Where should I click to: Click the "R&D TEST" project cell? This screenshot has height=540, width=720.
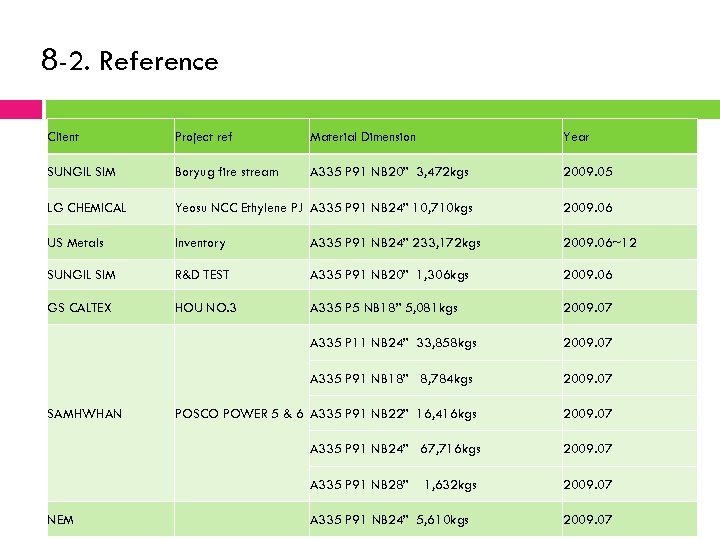pyautogui.click(x=202, y=275)
